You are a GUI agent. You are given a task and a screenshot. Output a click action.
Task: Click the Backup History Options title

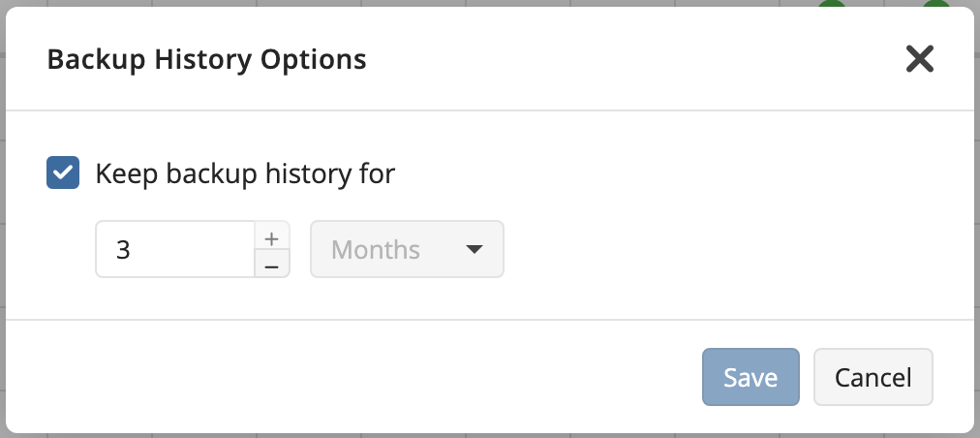pos(206,60)
